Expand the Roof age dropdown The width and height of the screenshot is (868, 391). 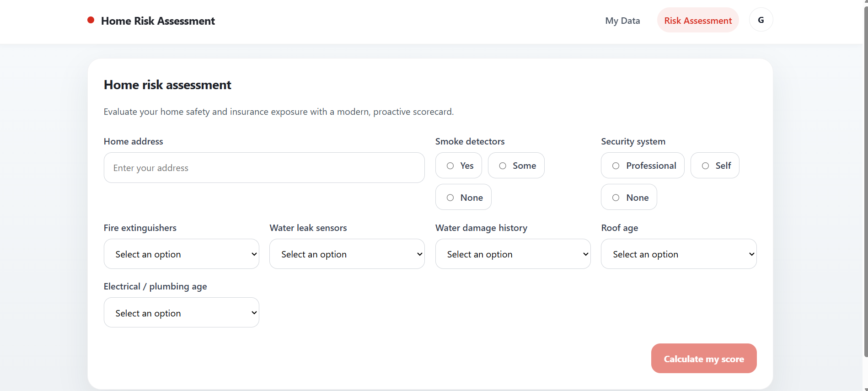(x=679, y=254)
